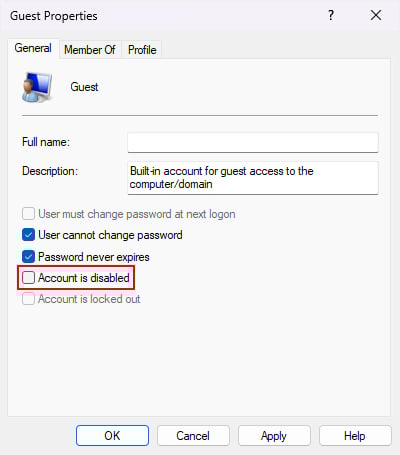This screenshot has height=455, width=400.
Task: Enable the Account is disabled checkbox
Action: 28,277
